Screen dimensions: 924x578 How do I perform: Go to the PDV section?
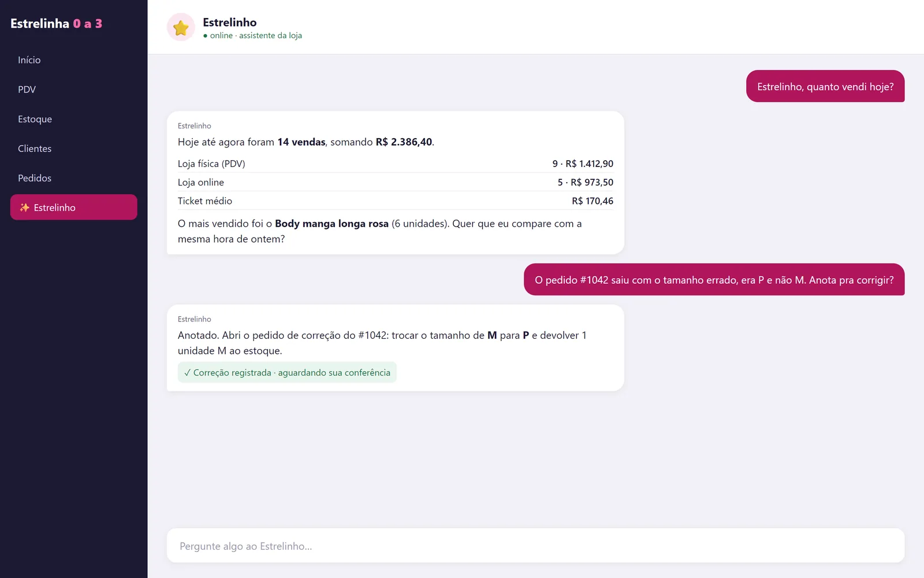[73, 90]
